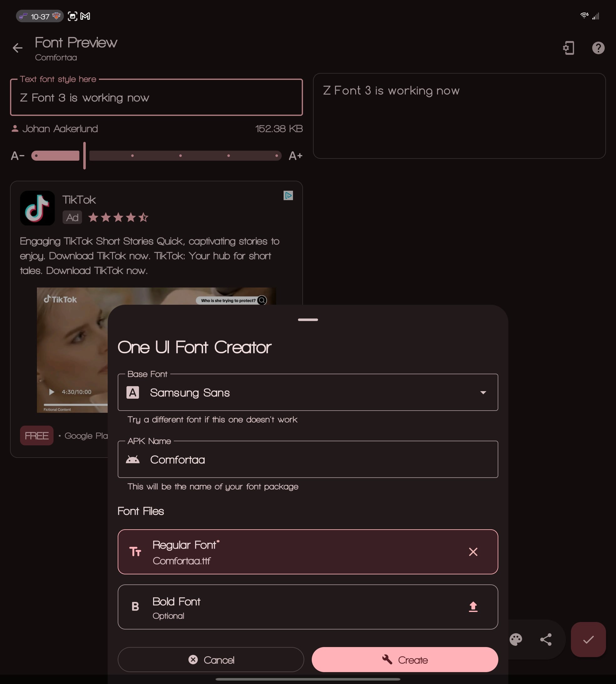Image resolution: width=616 pixels, height=684 pixels.
Task: Increase font size with A+ button
Action: 295,156
